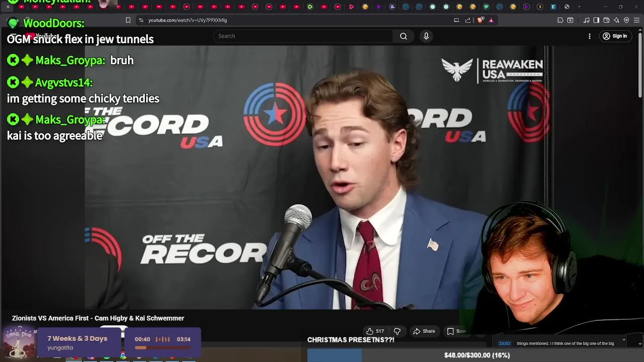The height and width of the screenshot is (362, 644).
Task: Click the WoodDoors chat username
Action: tap(54, 23)
